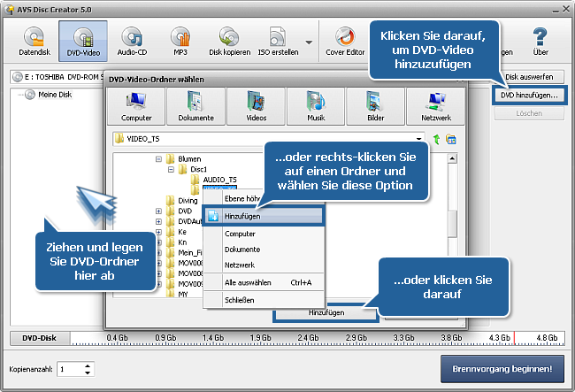Image resolution: width=575 pixels, height=392 pixels.
Task: Click the red capacity marker on the gauge
Action: pos(514,338)
